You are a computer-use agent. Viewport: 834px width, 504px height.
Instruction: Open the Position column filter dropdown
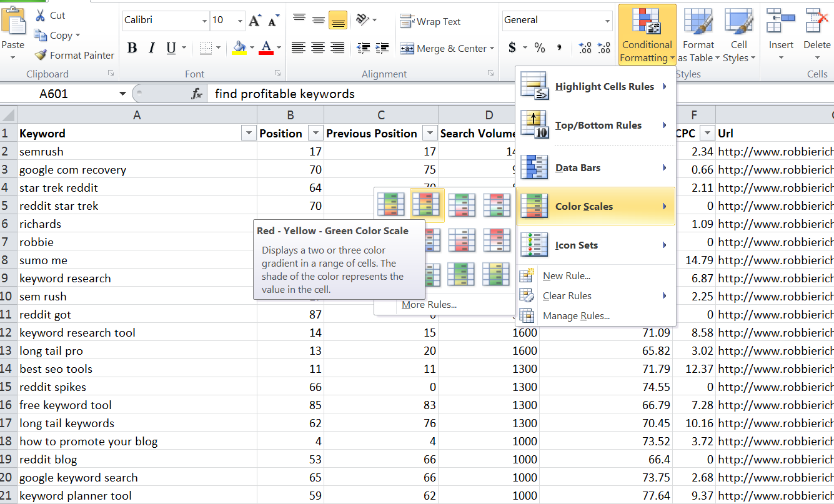[x=315, y=133]
